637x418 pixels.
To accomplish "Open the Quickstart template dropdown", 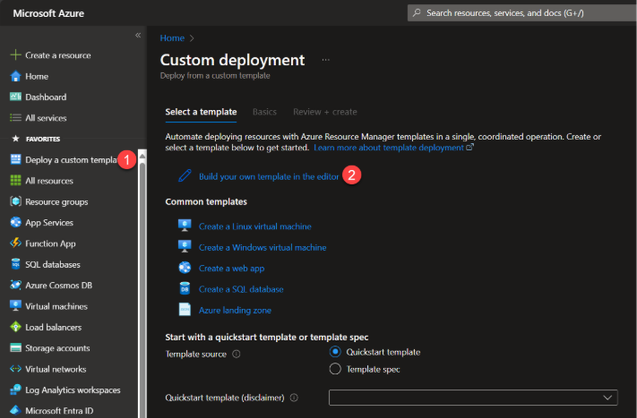I will [x=473, y=397].
